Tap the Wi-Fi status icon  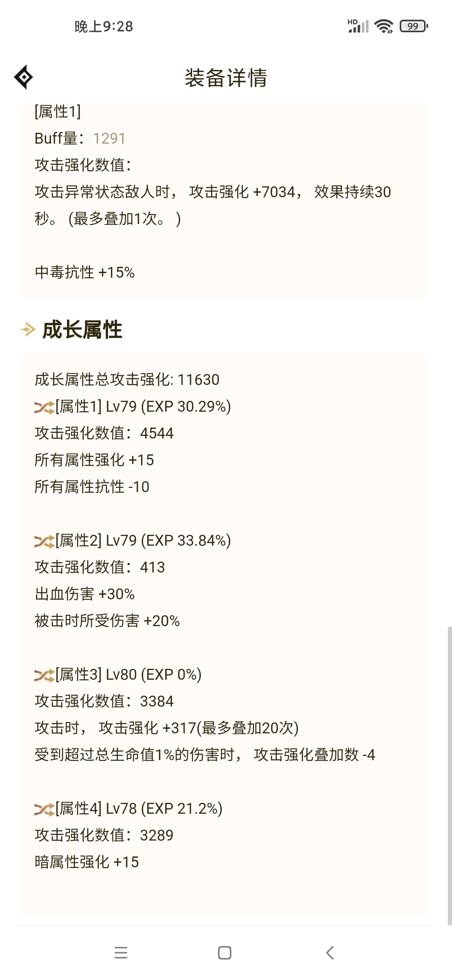(384, 26)
